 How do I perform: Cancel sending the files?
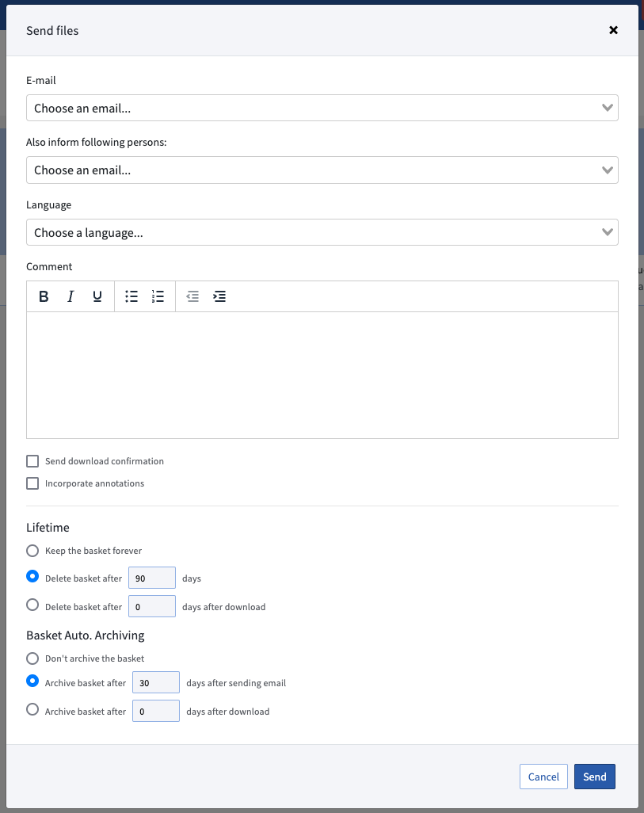tap(543, 777)
